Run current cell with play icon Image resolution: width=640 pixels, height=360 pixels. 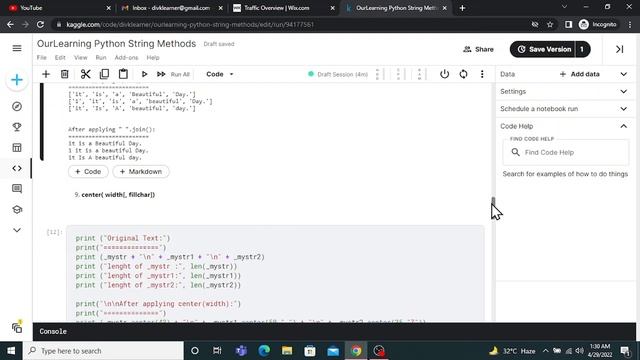point(144,74)
